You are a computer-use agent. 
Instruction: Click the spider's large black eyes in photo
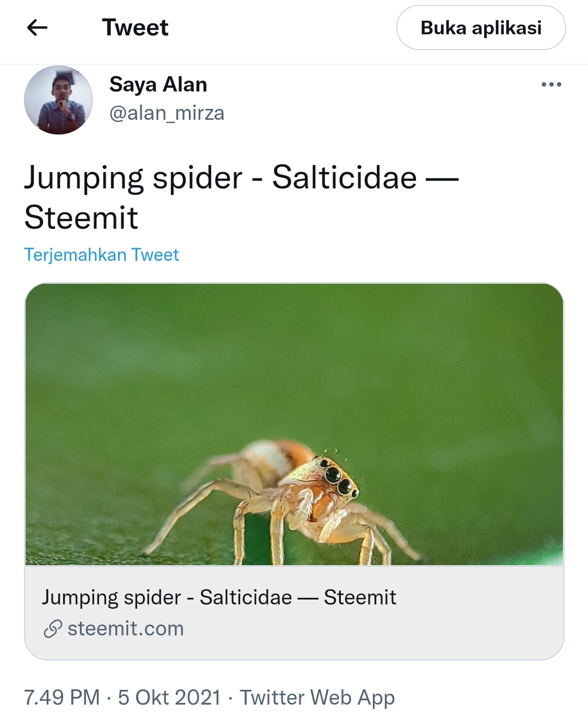(x=338, y=478)
